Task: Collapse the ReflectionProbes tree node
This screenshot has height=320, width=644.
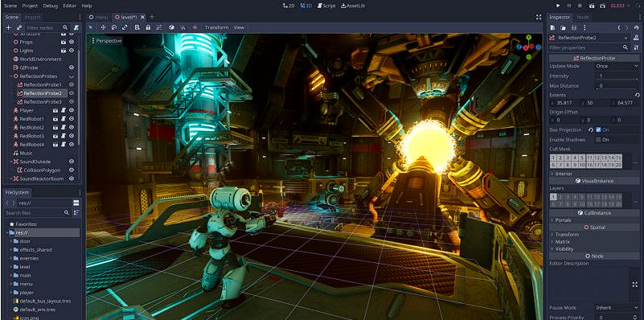Action: click(x=10, y=76)
